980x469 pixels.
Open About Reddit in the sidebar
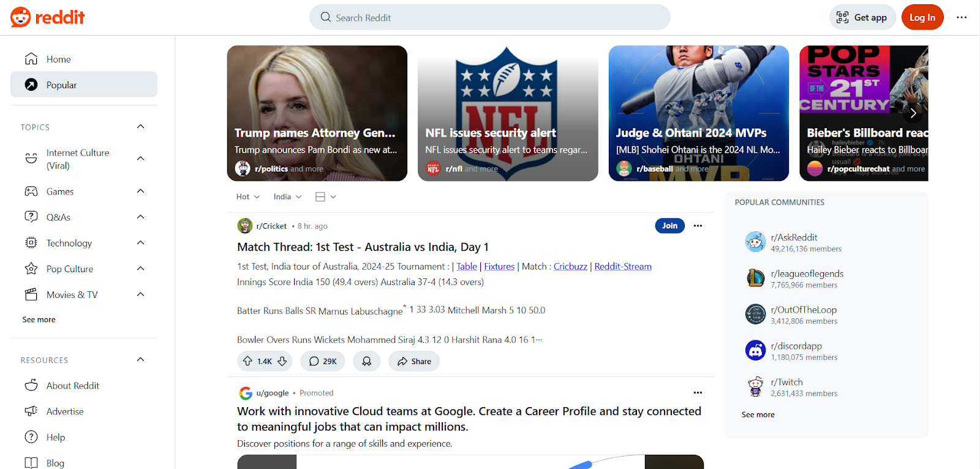click(84, 385)
